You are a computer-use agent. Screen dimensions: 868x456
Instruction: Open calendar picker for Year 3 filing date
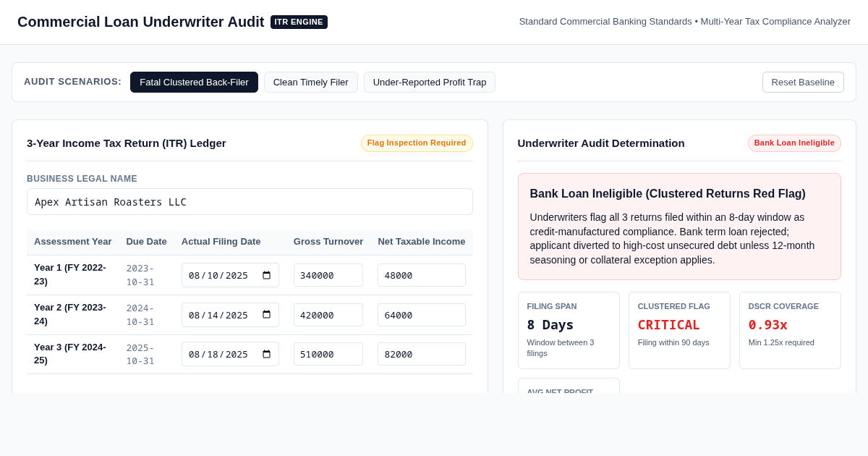pos(266,354)
